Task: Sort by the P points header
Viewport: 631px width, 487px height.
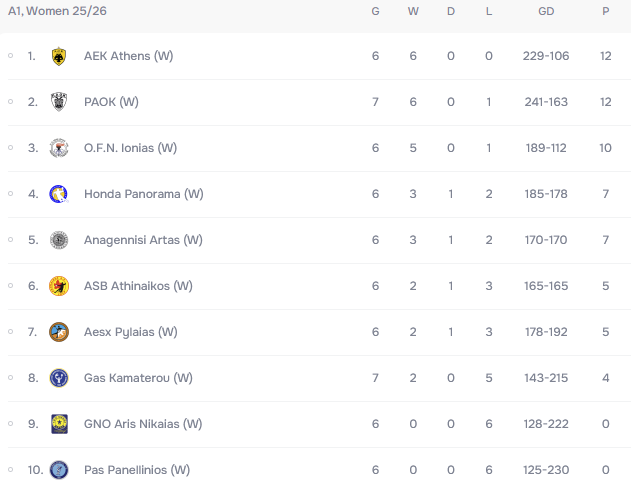Action: click(x=605, y=11)
